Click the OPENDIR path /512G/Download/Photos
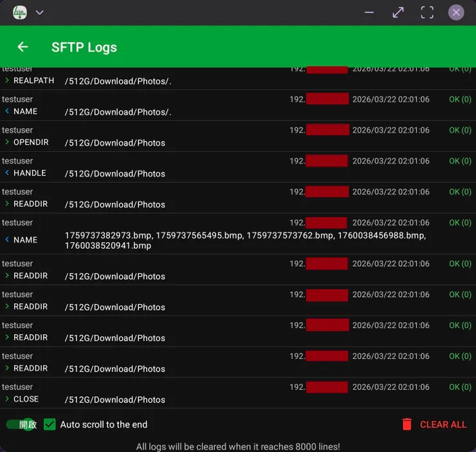This screenshot has height=452, width=476. [x=114, y=143]
